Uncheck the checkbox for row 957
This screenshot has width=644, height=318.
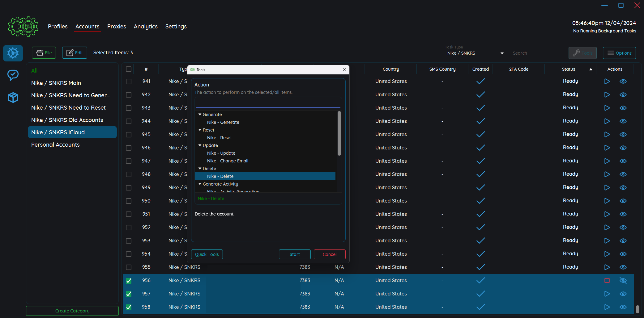click(x=129, y=294)
